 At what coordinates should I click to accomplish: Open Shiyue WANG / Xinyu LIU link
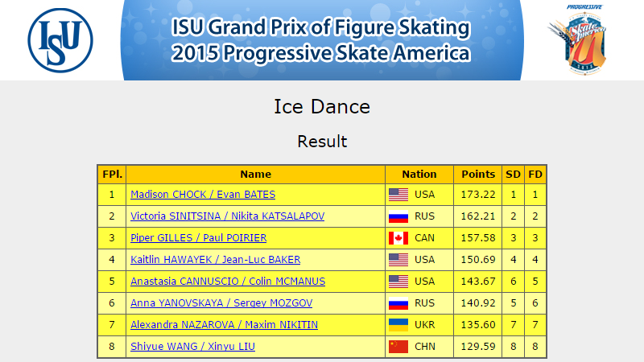(x=192, y=347)
